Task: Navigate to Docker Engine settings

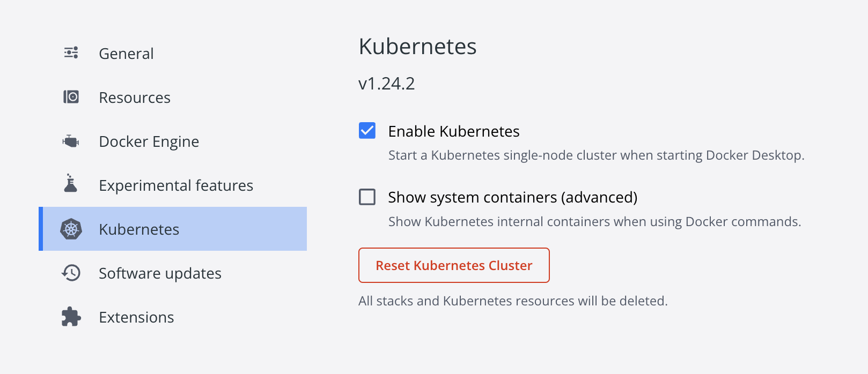Action: (x=149, y=141)
